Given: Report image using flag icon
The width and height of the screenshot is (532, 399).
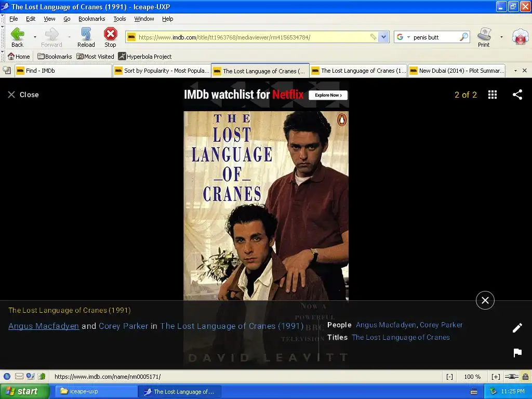Looking at the screenshot, I should 517,353.
